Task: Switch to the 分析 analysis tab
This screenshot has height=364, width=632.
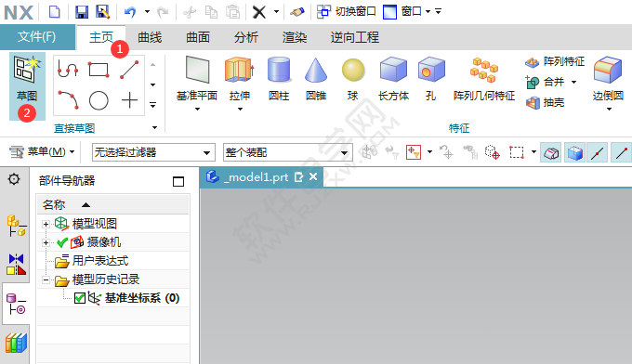Action: (x=246, y=37)
